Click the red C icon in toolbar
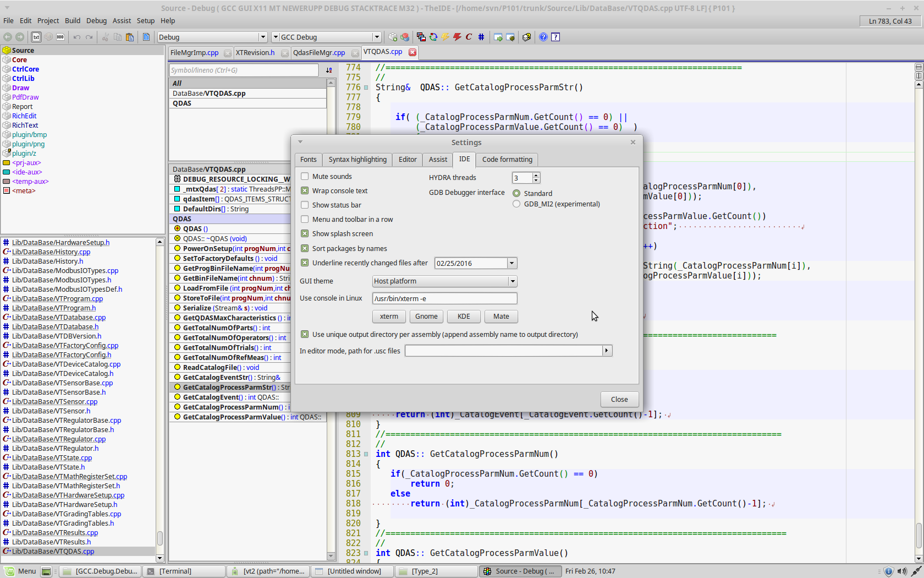Viewport: 924px width, 578px height. (x=469, y=37)
